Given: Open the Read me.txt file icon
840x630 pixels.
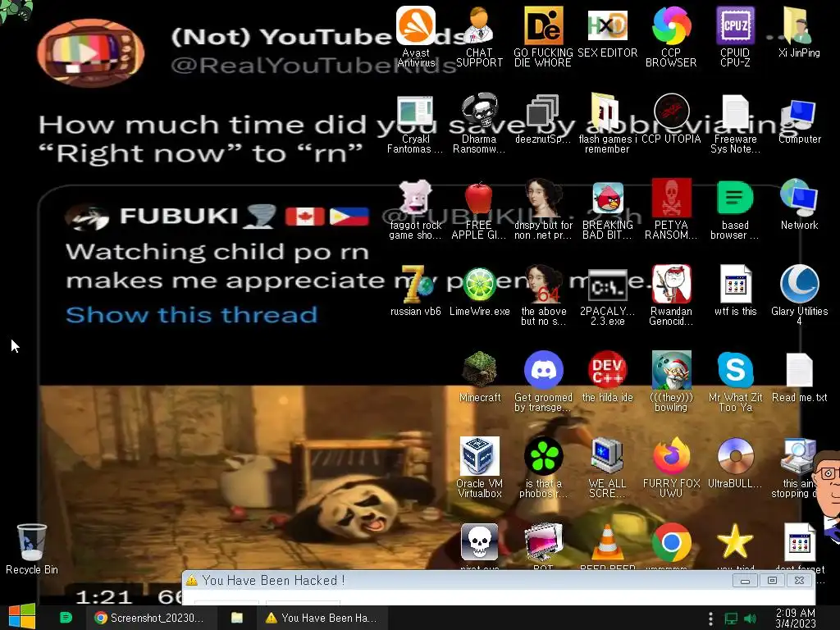Looking at the screenshot, I should (x=799, y=379).
